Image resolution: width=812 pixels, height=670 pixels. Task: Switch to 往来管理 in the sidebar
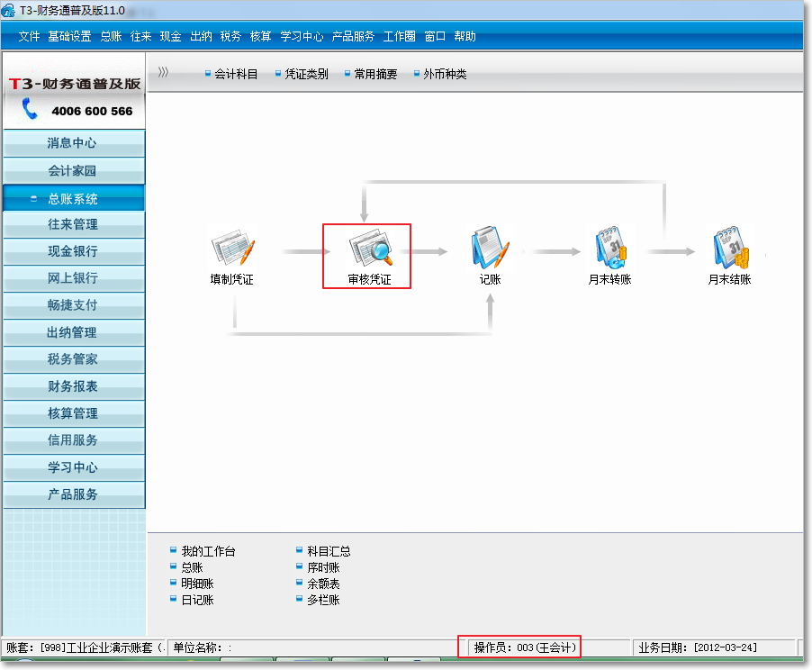(73, 224)
